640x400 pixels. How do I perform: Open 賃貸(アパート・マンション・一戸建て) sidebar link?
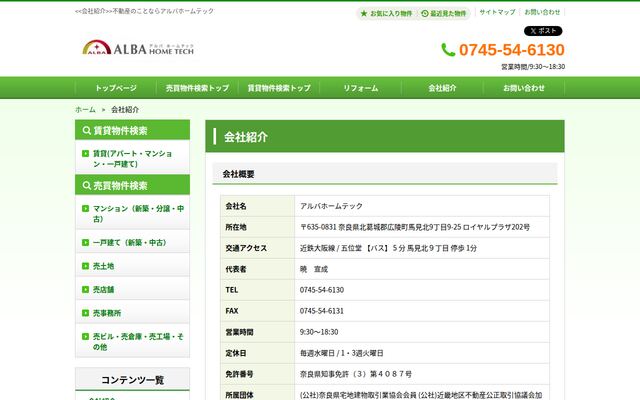(x=133, y=159)
